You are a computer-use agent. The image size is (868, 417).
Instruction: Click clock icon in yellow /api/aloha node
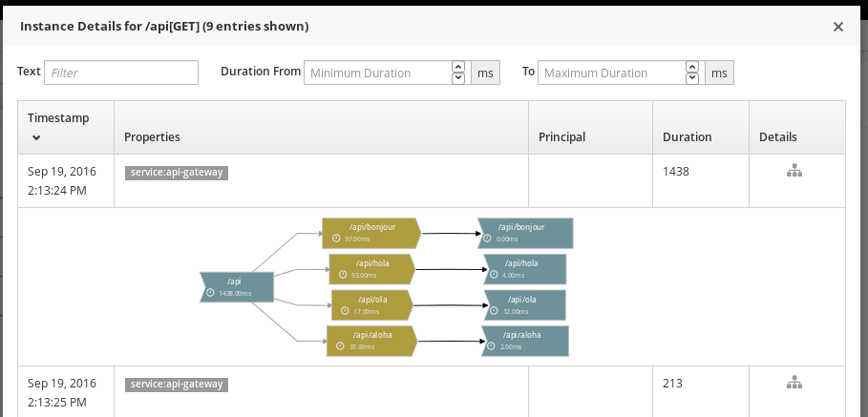pyautogui.click(x=340, y=346)
